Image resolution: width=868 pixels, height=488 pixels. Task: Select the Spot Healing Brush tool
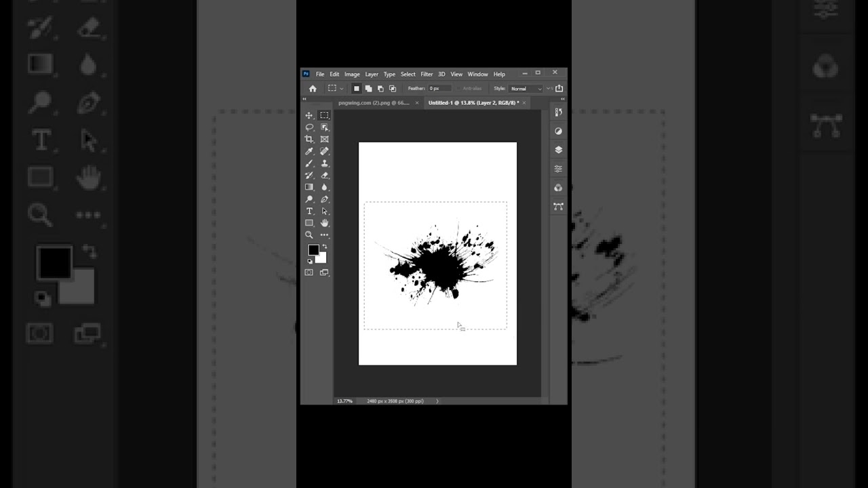324,151
